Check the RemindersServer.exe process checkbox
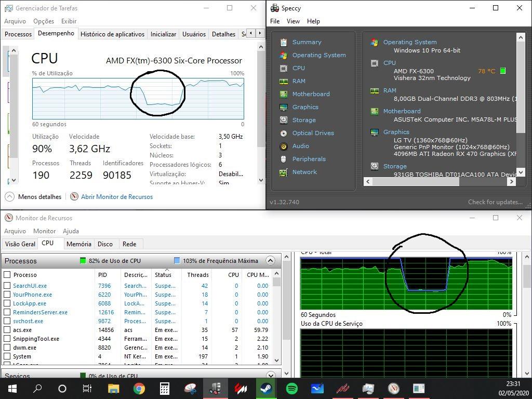Viewport: 532px width, 399px height. [x=7, y=312]
